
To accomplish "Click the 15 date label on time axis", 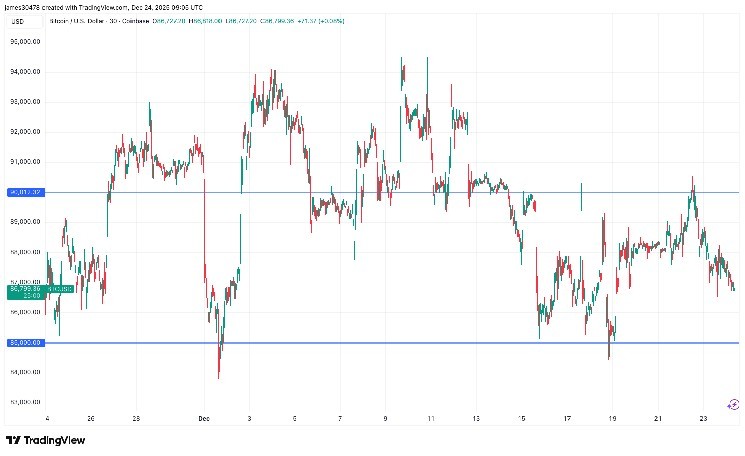I will [521, 418].
